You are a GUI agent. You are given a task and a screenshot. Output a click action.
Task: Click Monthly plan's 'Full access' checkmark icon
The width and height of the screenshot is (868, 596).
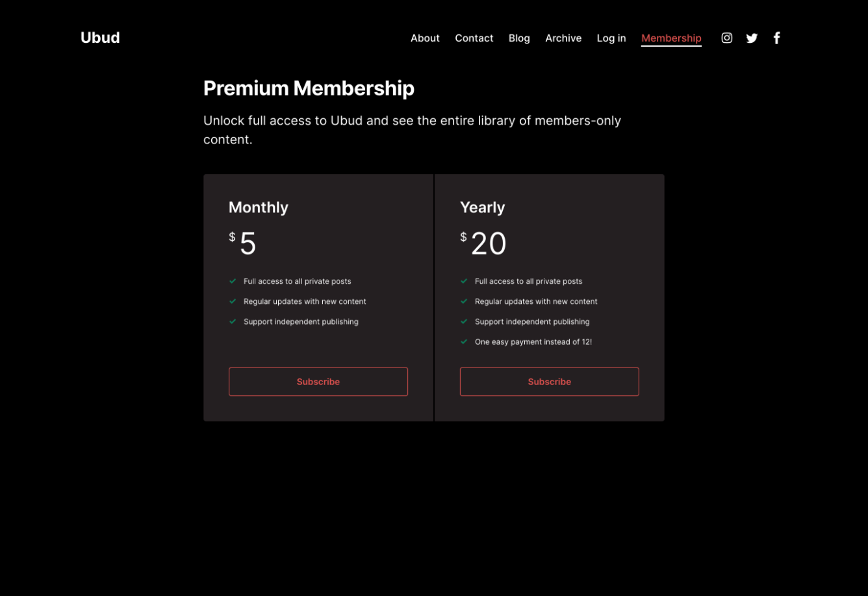pos(233,281)
